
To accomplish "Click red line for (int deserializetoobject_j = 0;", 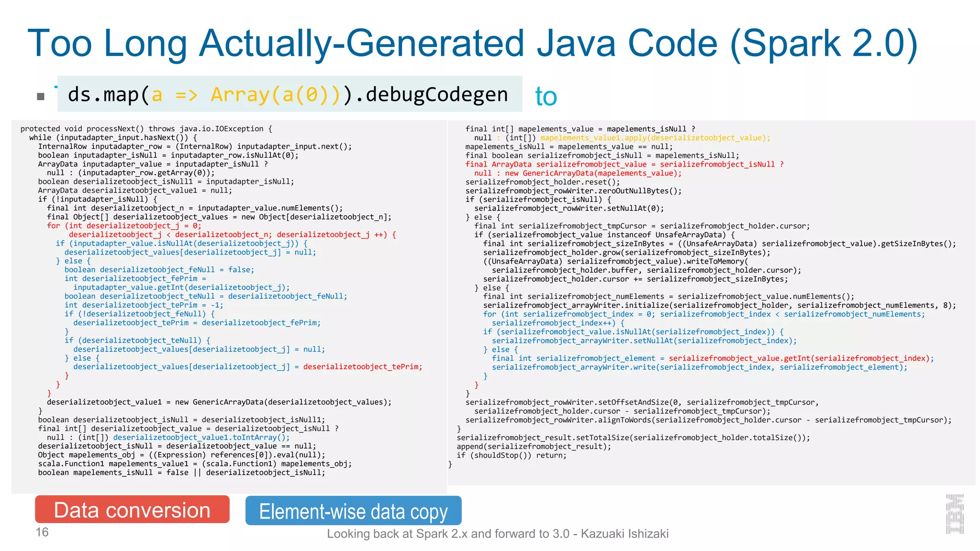I will (x=124, y=226).
